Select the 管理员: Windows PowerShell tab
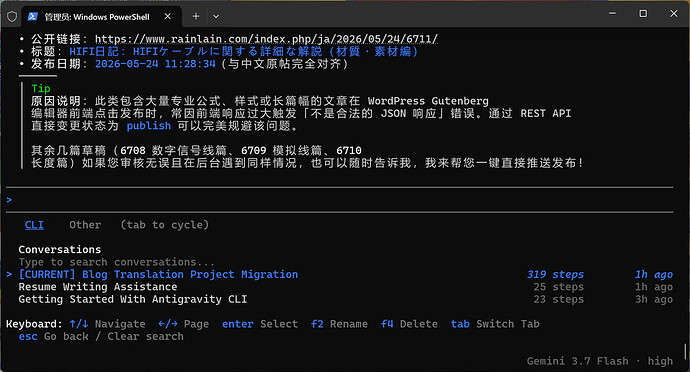 coord(101,17)
